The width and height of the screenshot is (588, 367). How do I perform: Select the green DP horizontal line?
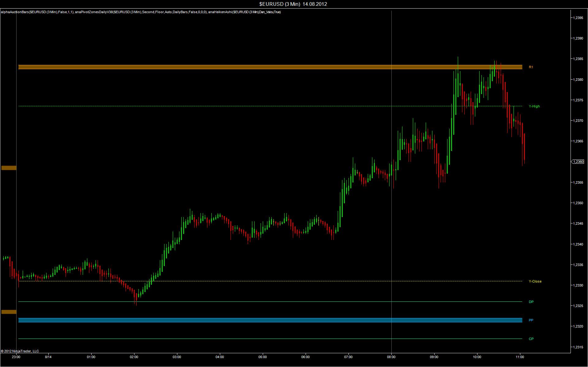[270, 302]
